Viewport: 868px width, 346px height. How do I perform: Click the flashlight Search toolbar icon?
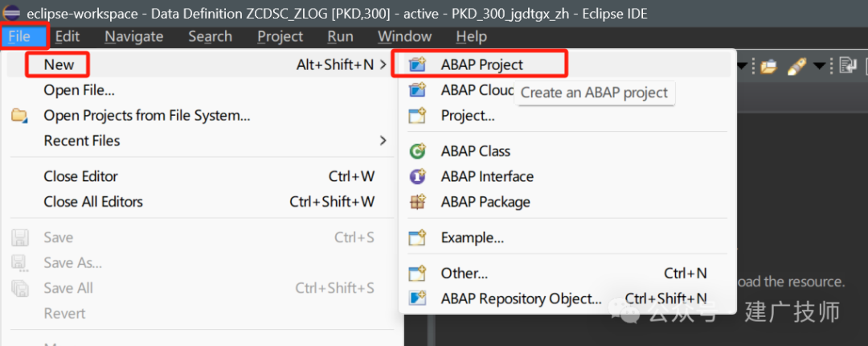pyautogui.click(x=796, y=67)
